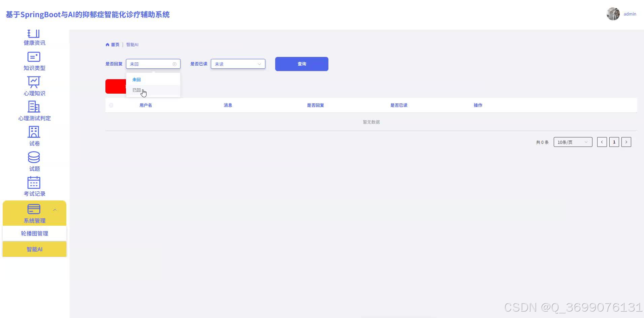The height and width of the screenshot is (318, 644).
Task: Go to next page arrow
Action: [626, 142]
